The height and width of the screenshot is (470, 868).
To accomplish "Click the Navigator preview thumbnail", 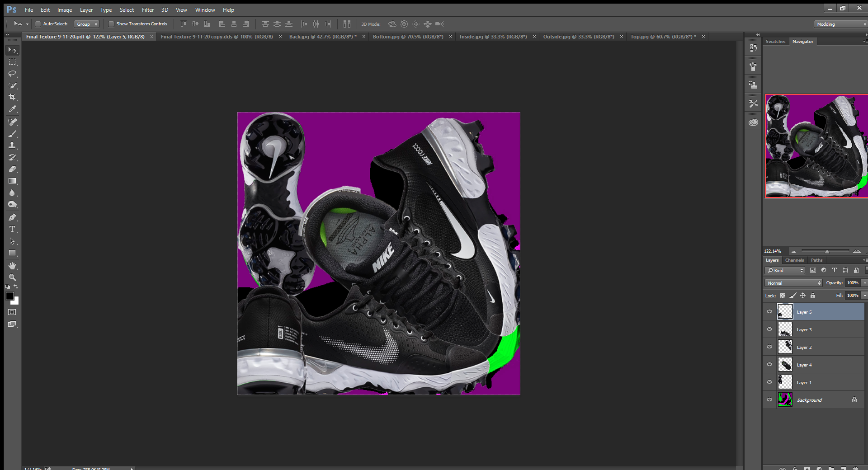I will [816, 146].
